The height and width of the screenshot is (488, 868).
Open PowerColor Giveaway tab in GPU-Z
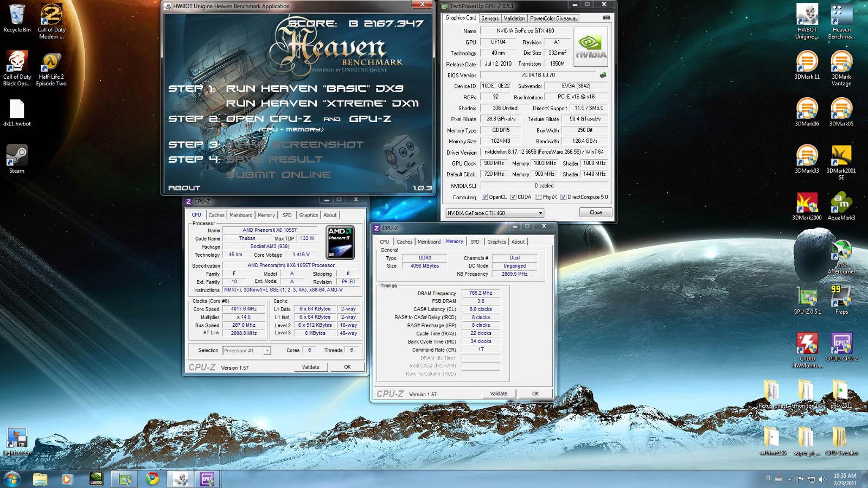553,18
